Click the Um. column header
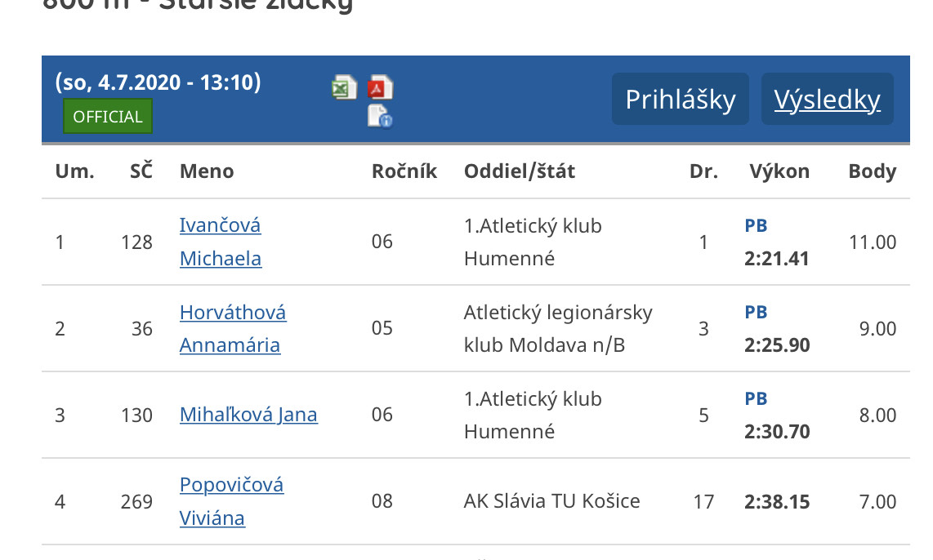Screen dimensions: 933x560 (75, 171)
